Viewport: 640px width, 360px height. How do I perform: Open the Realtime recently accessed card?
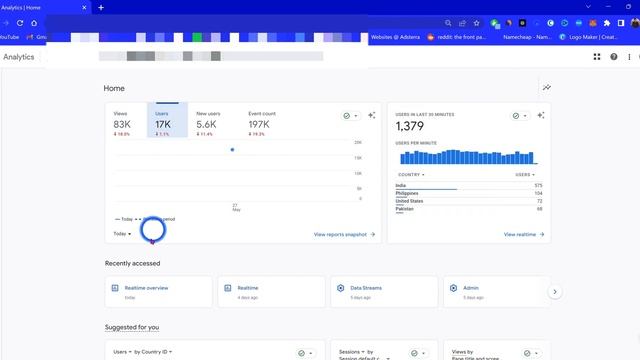coord(271,292)
